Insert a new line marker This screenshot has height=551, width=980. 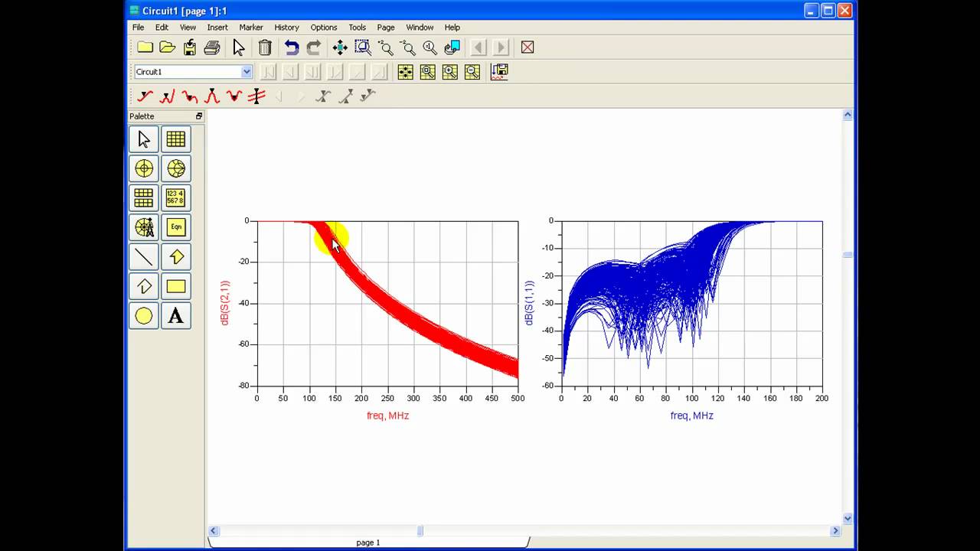(257, 96)
